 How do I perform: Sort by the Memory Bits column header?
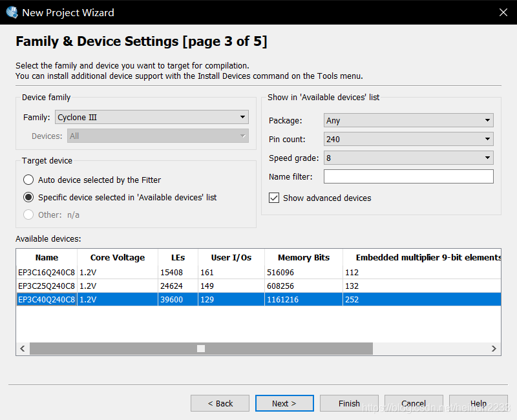point(304,257)
